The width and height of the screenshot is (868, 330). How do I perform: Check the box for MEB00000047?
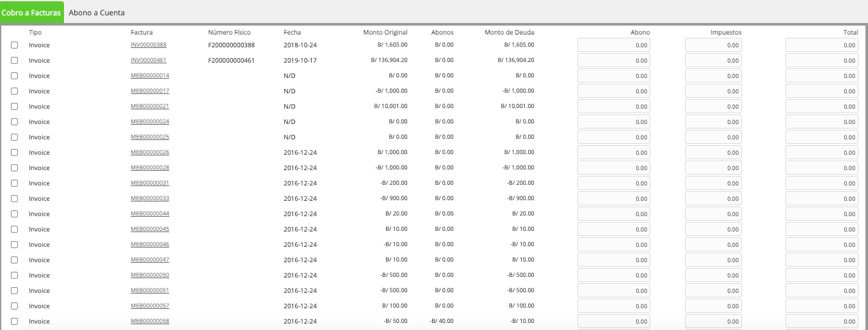pyautogui.click(x=14, y=260)
